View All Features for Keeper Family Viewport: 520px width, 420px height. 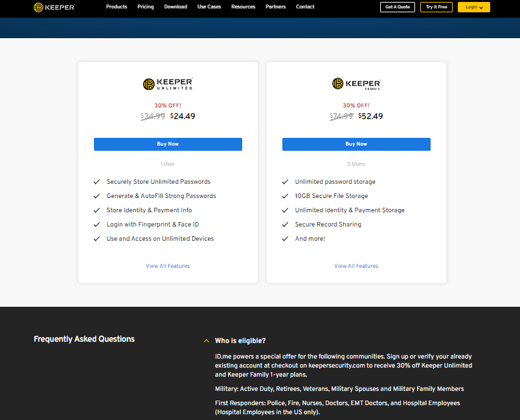[x=356, y=266]
